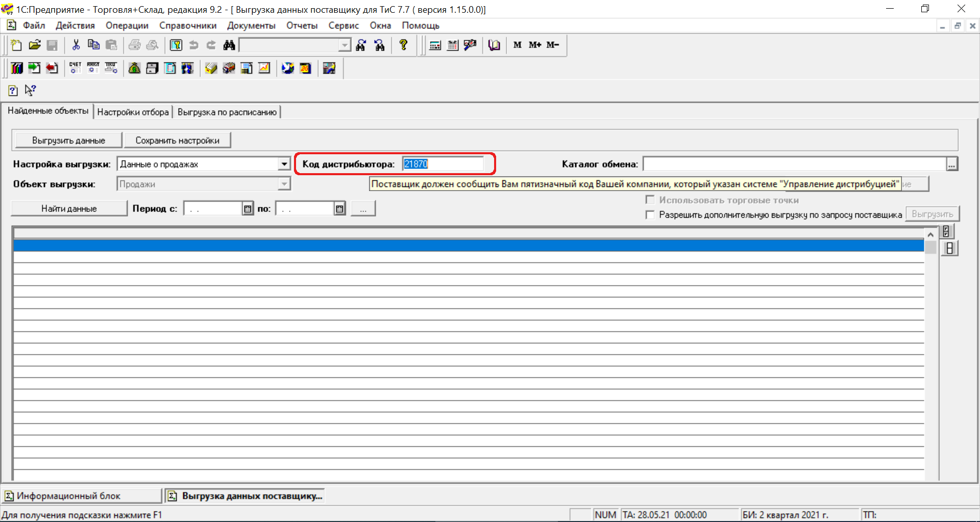Click the 'Выгрузить данные' button

pyautogui.click(x=68, y=140)
